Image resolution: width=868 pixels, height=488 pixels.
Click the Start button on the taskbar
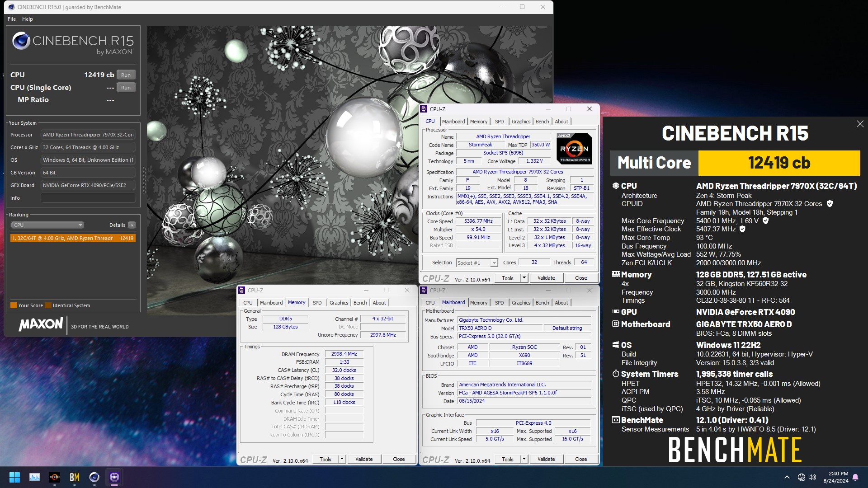coord(14,477)
